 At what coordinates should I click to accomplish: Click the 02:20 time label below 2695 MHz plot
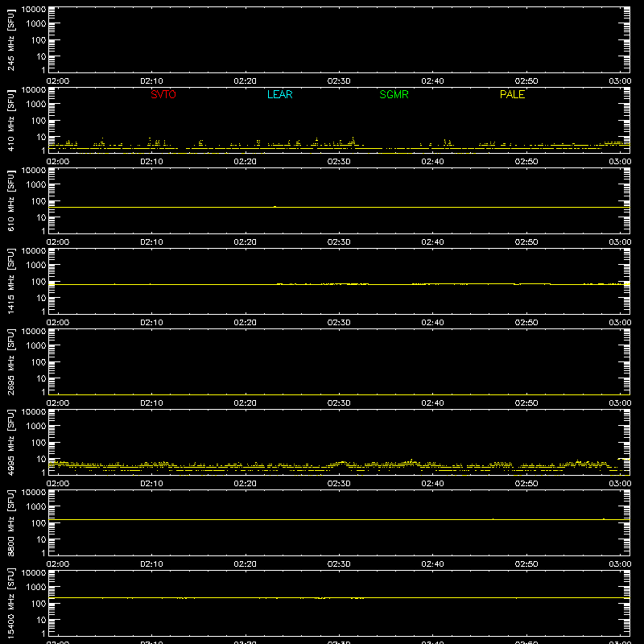tap(246, 403)
